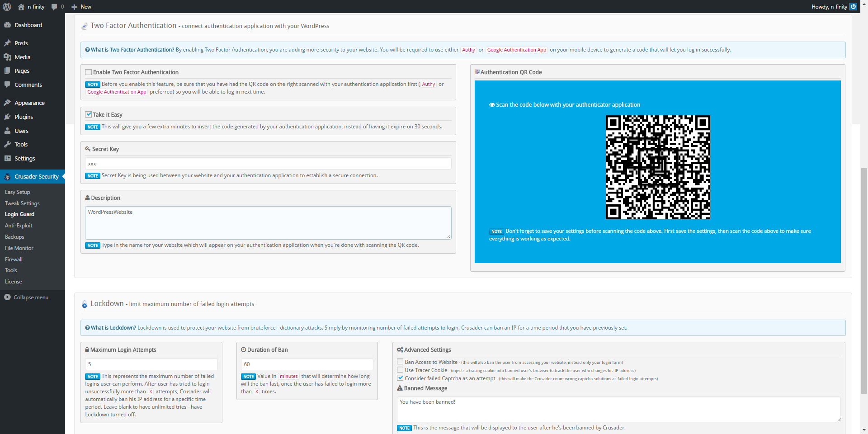This screenshot has height=434, width=868.
Task: Follow the Google Authentication App link in info box
Action: click(x=516, y=50)
